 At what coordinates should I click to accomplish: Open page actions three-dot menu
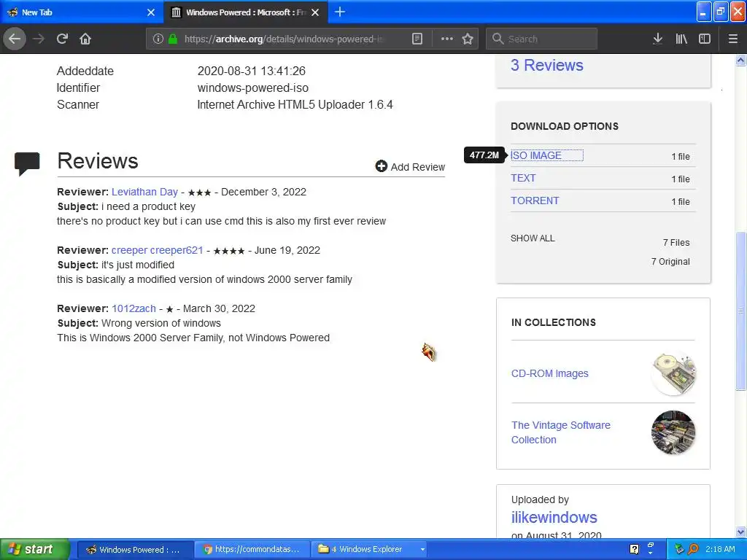pos(447,39)
